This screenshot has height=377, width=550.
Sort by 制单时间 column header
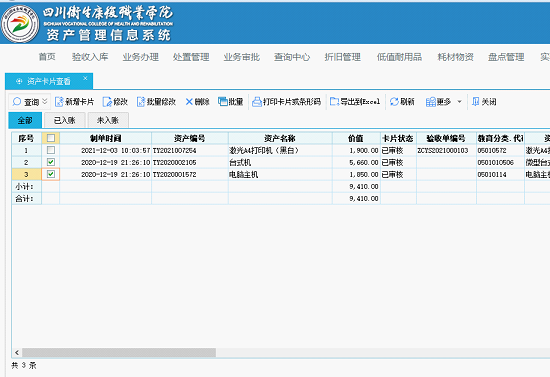[106, 138]
